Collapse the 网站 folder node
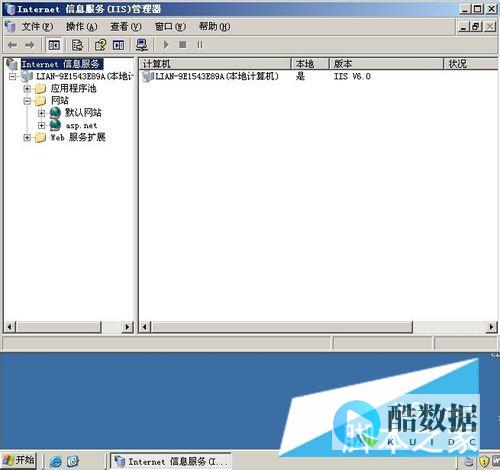 pyautogui.click(x=27, y=101)
